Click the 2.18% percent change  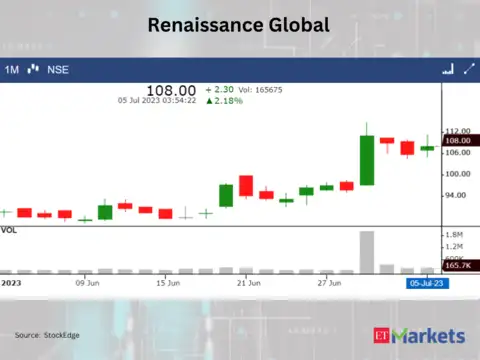(225, 101)
